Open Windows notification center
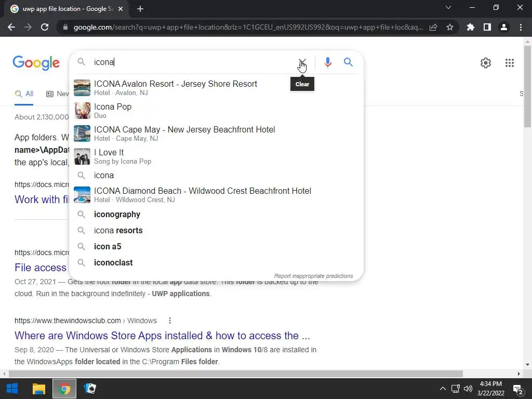Screen dimensions: 532x399 [x=518, y=389]
